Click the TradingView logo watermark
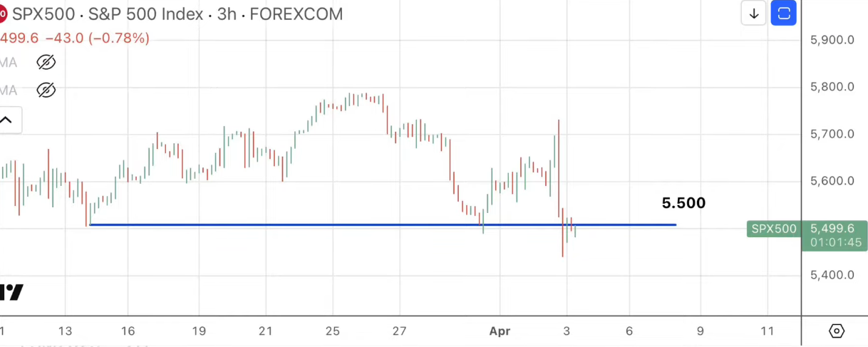868x347 pixels. click(x=11, y=292)
